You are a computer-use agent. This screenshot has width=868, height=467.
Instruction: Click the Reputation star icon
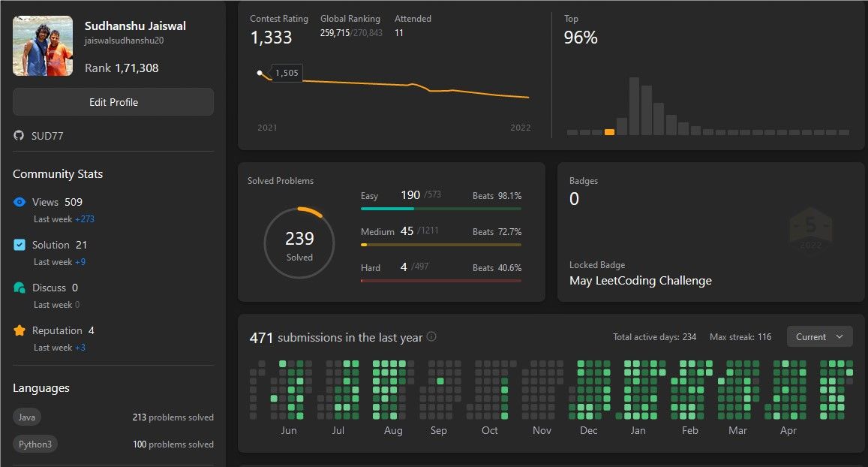20,330
